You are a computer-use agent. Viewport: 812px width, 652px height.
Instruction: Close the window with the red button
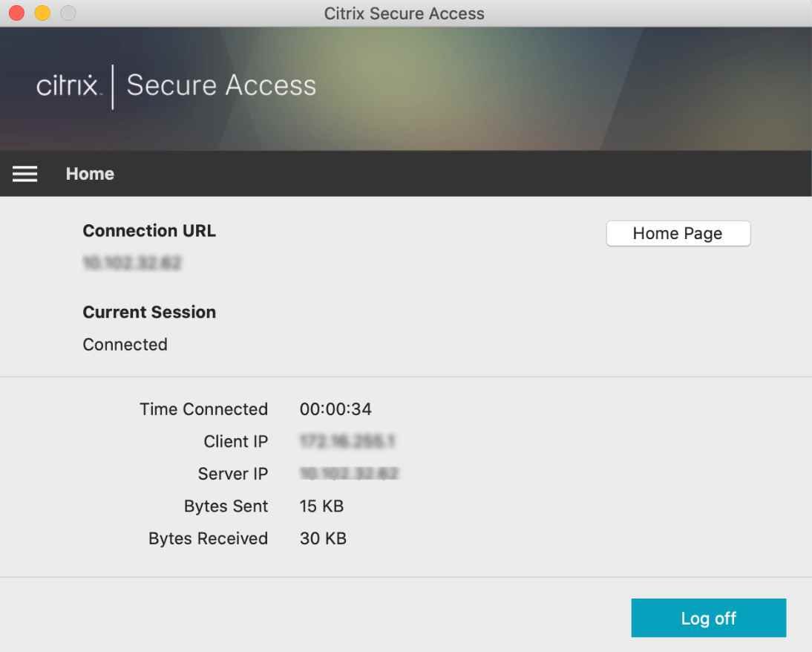pos(16,13)
